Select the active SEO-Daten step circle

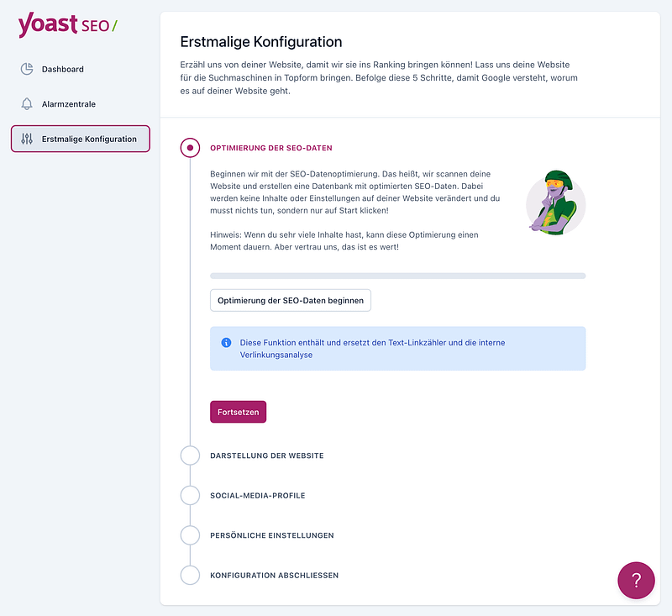click(191, 148)
